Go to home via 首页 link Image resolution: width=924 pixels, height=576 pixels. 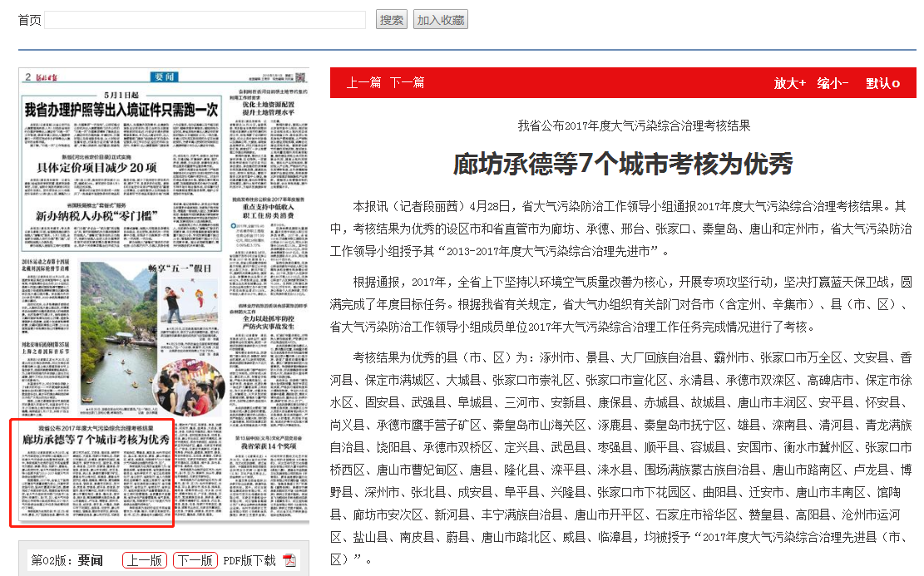click(x=29, y=20)
